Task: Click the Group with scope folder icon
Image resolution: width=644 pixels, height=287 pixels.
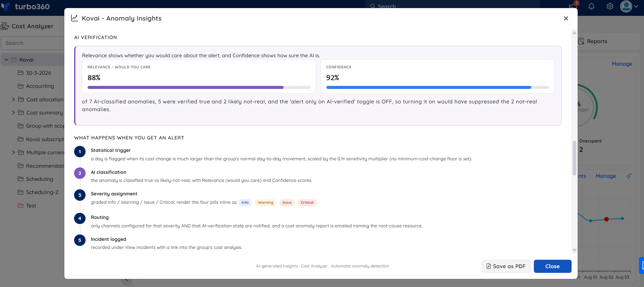Action: pos(21,126)
